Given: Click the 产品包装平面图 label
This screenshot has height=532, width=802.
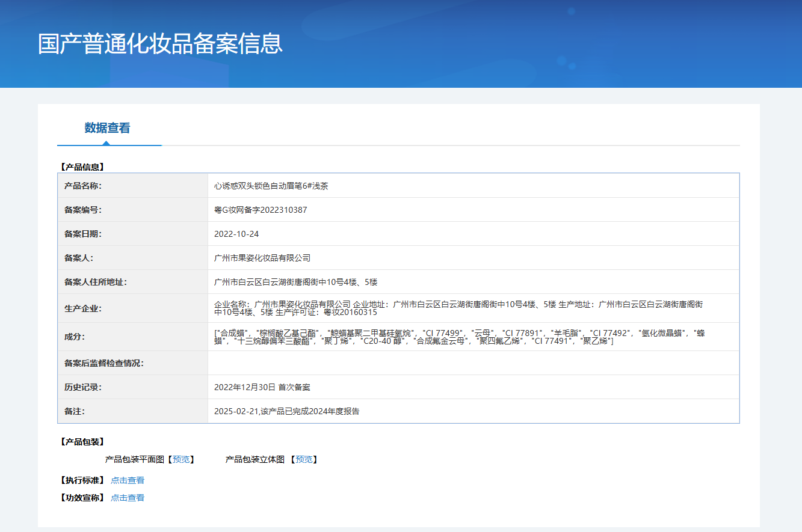Looking at the screenshot, I should click(135, 459).
